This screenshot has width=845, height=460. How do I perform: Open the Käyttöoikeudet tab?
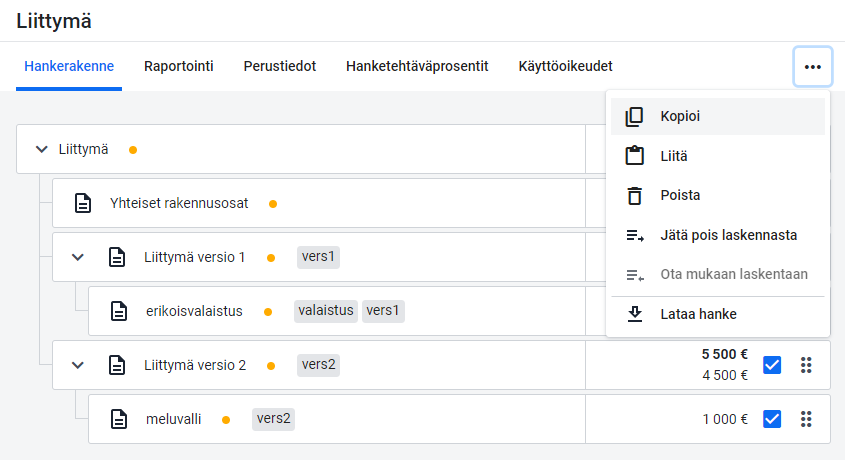565,66
